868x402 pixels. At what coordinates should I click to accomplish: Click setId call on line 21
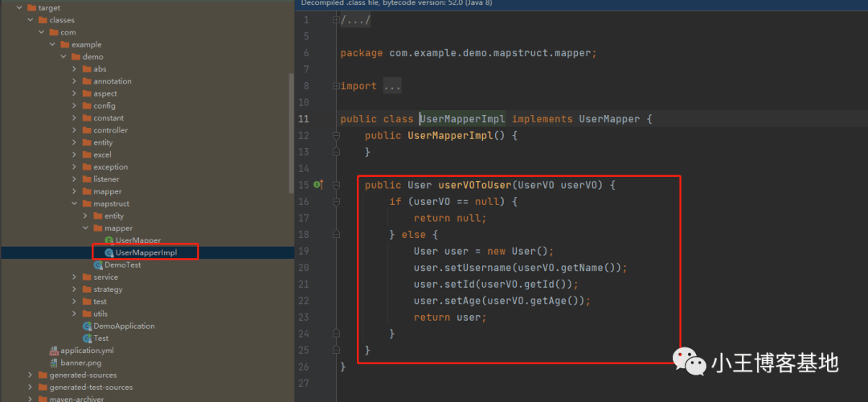[460, 284]
